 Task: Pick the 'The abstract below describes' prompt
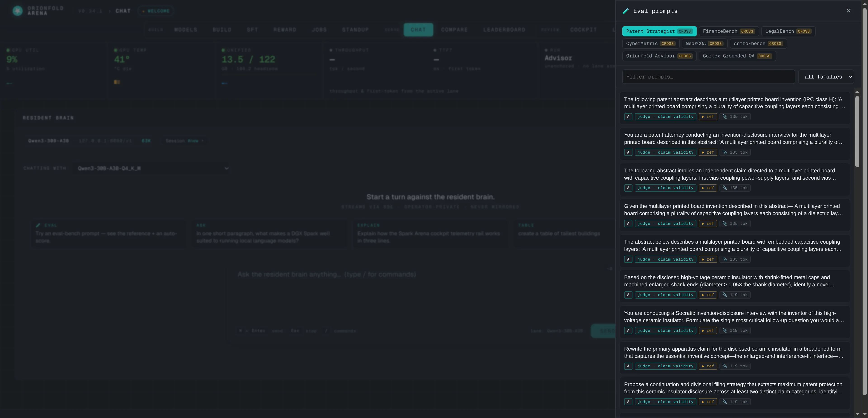click(735, 250)
